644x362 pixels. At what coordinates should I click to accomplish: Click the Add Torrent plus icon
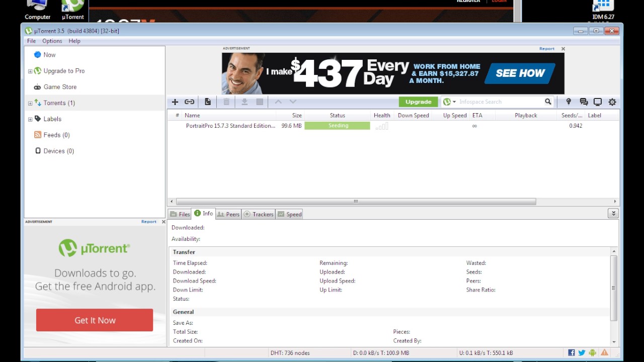point(175,102)
